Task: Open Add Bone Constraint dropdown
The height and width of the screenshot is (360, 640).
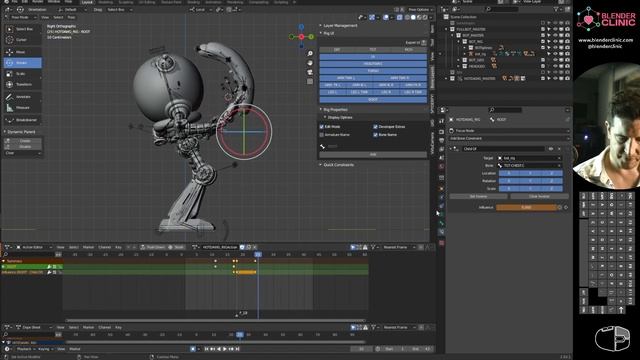Action: pos(509,139)
